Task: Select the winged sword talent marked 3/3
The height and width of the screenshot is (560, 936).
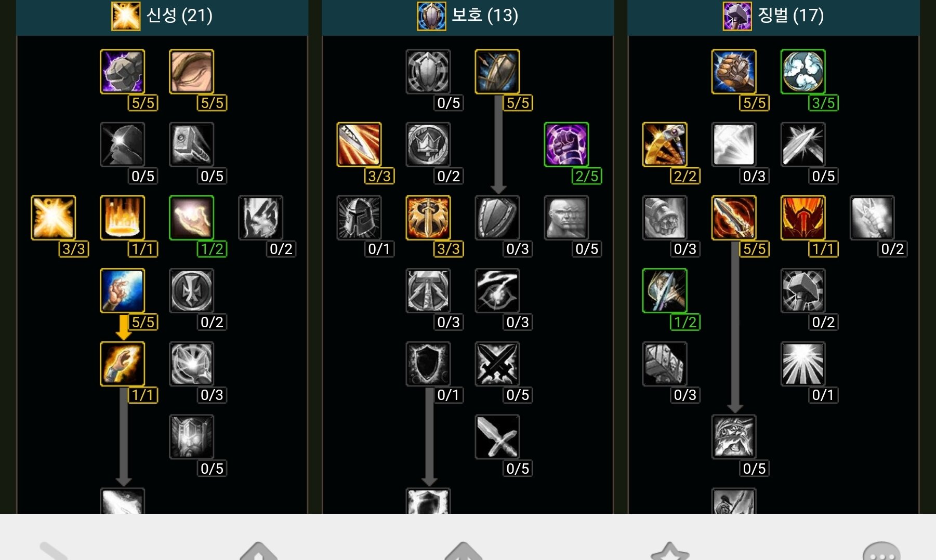Action: (x=428, y=218)
